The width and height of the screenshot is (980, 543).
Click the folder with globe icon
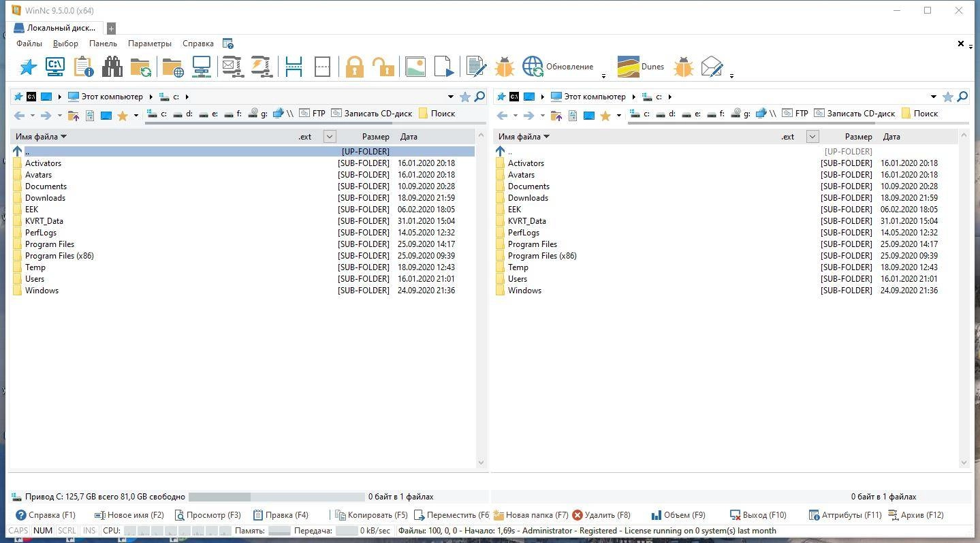click(173, 67)
